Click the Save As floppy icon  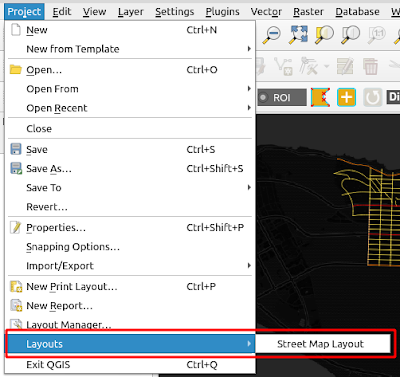tap(16, 168)
